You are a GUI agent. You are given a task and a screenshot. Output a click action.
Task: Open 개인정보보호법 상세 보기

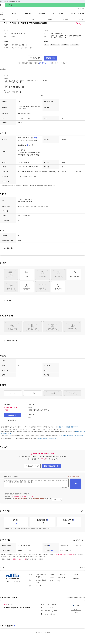(x=32, y=466)
